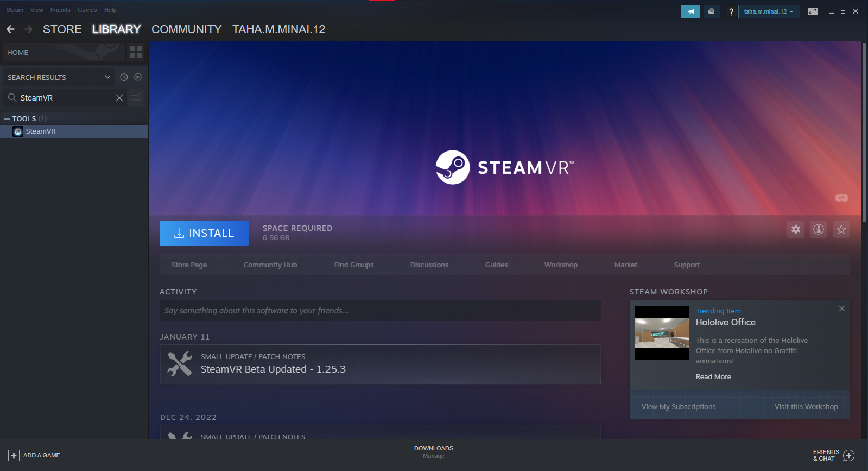
Task: Open the Discussions link
Action: (429, 265)
